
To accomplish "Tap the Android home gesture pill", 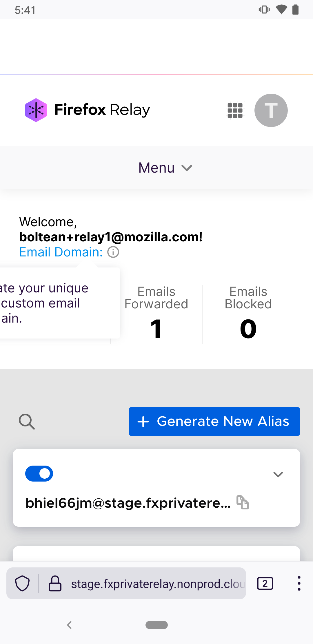I will [x=156, y=625].
